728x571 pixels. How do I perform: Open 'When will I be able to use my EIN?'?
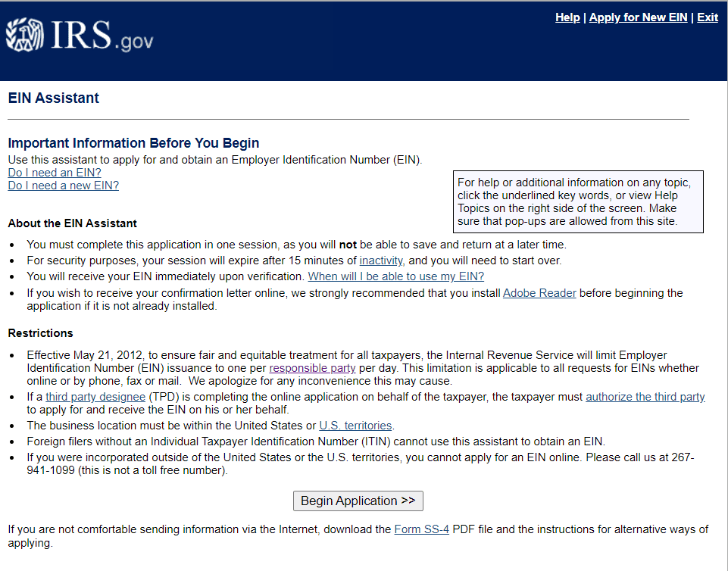[x=395, y=276]
